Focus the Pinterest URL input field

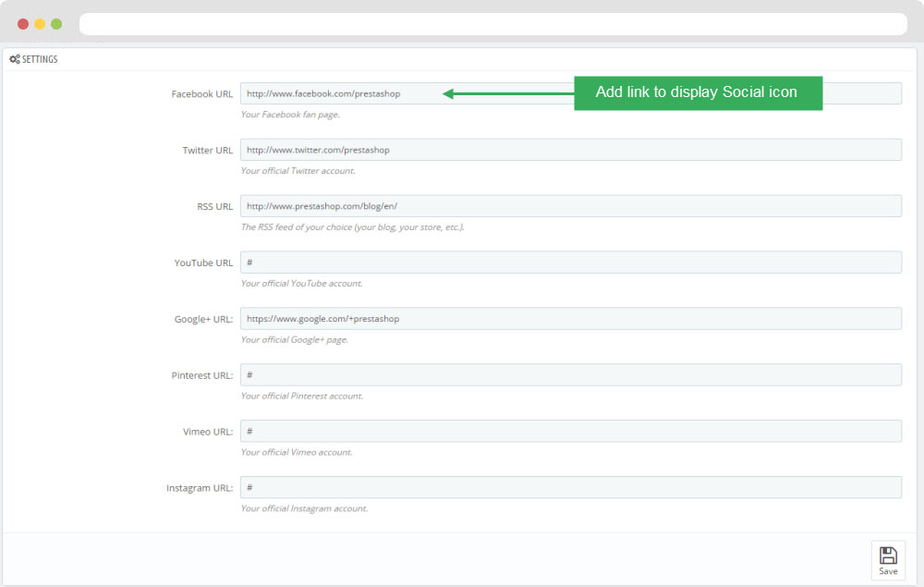[x=570, y=374]
